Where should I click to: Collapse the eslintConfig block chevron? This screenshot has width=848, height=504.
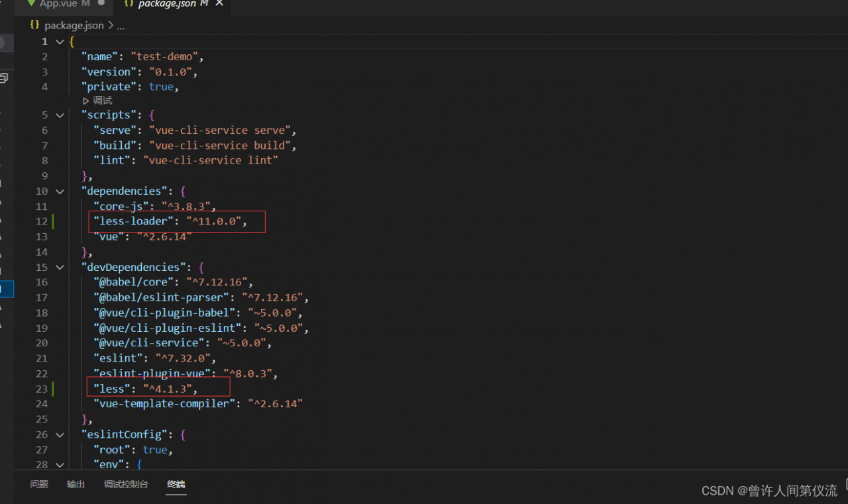[x=60, y=435]
